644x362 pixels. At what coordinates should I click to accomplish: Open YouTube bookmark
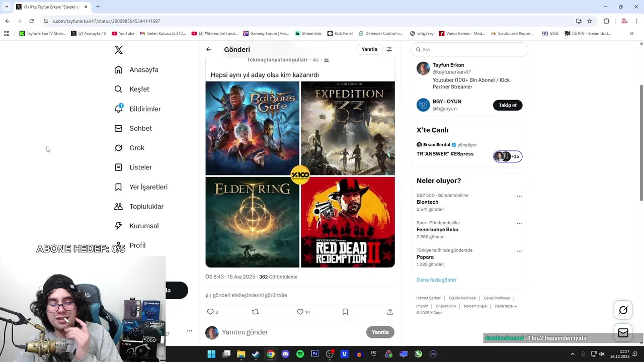pyautogui.click(x=123, y=34)
